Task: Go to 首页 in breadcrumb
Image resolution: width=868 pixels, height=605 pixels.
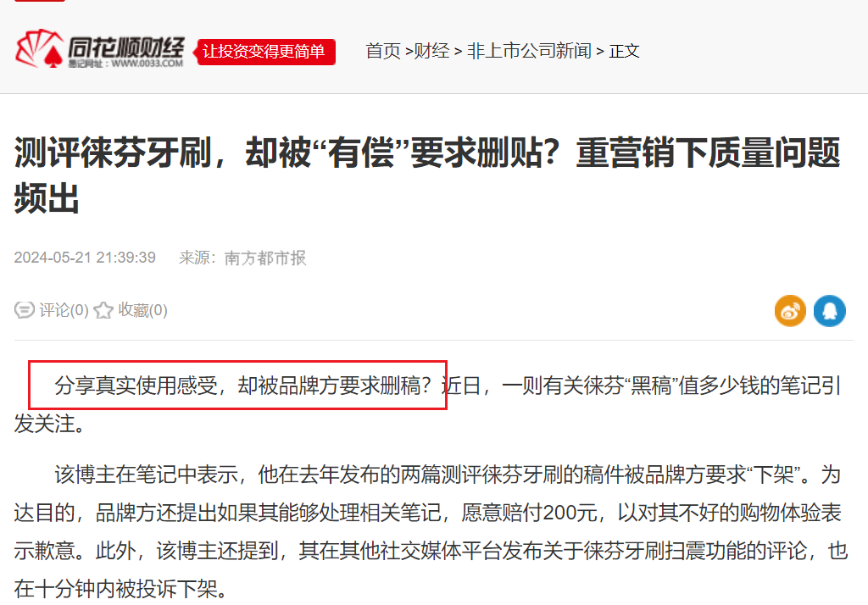Action: (383, 51)
